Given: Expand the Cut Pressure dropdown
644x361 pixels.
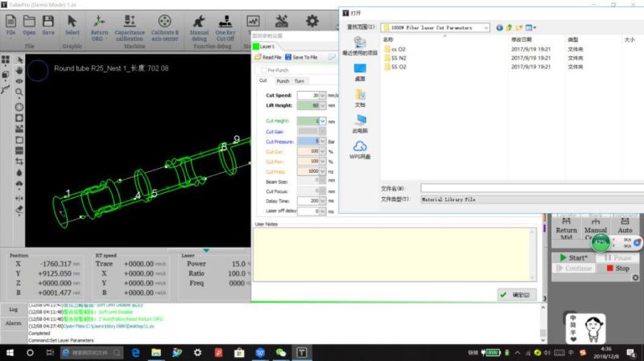Looking at the screenshot, I should pyautogui.click(x=323, y=142).
